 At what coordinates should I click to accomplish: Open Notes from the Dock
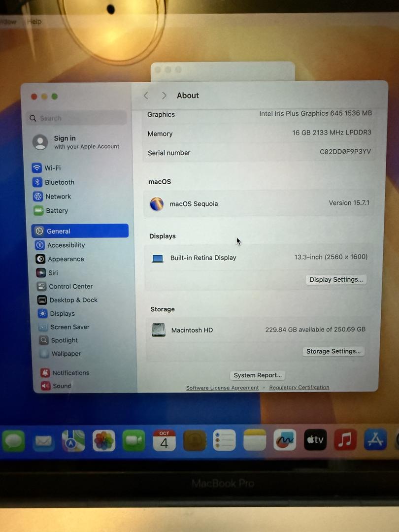pyautogui.click(x=255, y=440)
